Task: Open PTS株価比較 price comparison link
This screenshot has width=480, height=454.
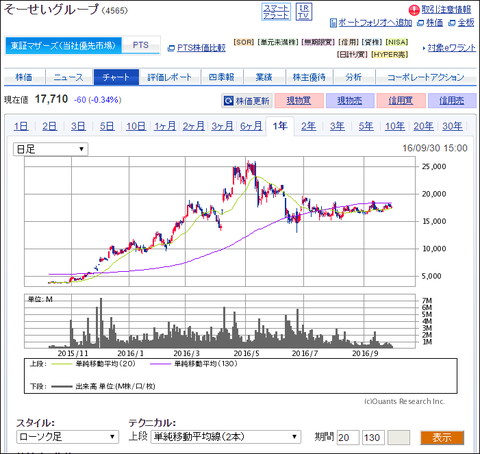Action: (x=201, y=48)
